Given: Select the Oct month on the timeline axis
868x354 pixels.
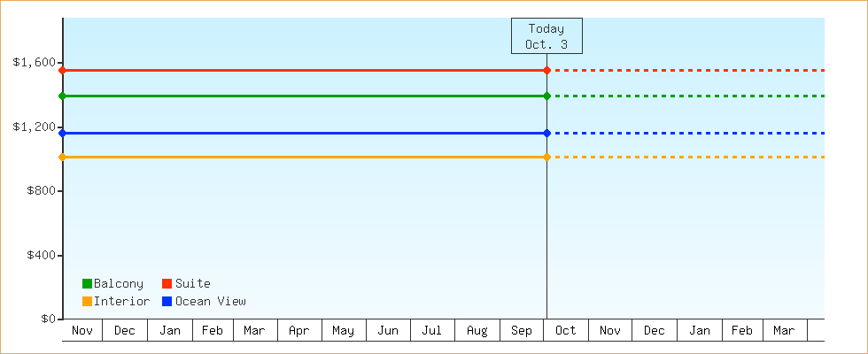Looking at the screenshot, I should 566,331.
